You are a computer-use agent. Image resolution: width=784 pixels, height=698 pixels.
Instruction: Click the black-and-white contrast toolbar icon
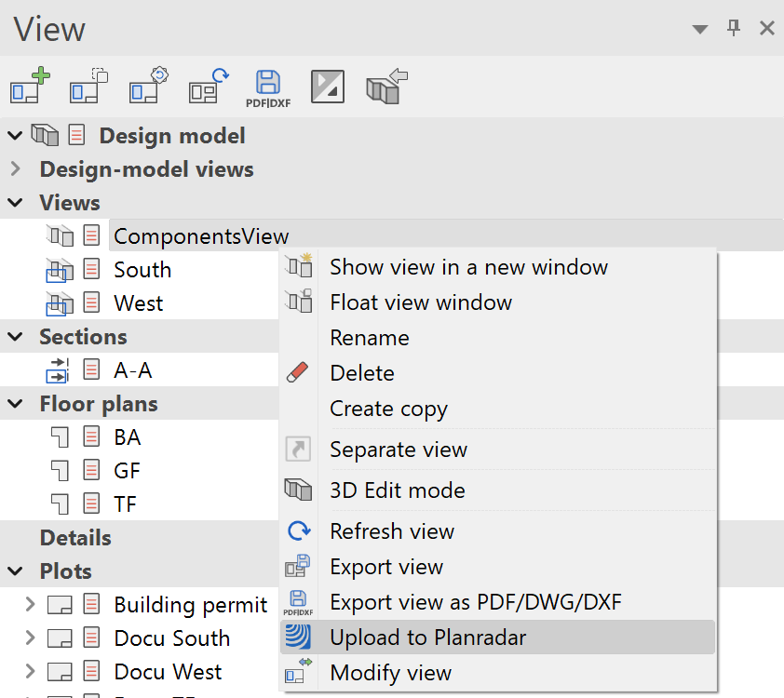click(x=327, y=87)
